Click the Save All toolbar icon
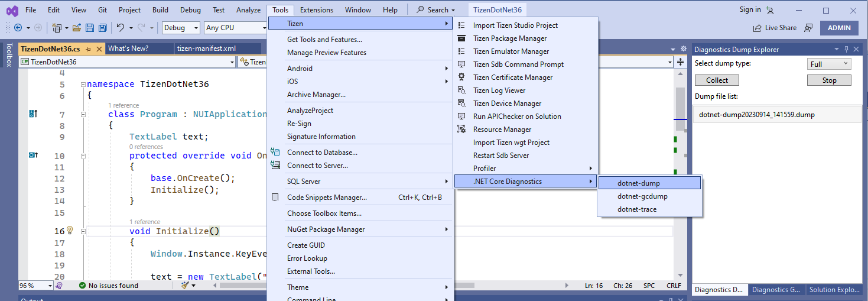The image size is (868, 301). 102,28
